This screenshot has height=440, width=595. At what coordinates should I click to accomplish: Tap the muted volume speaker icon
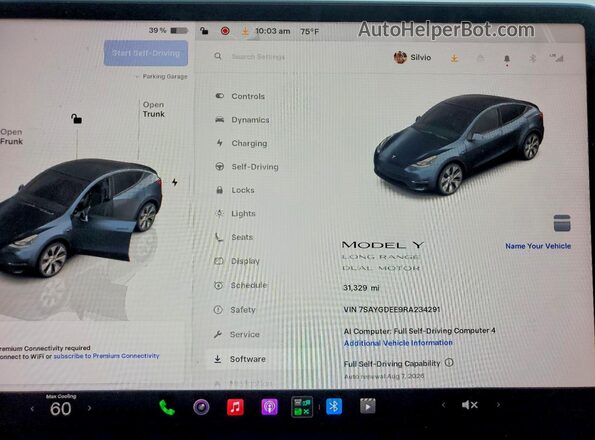(x=469, y=405)
